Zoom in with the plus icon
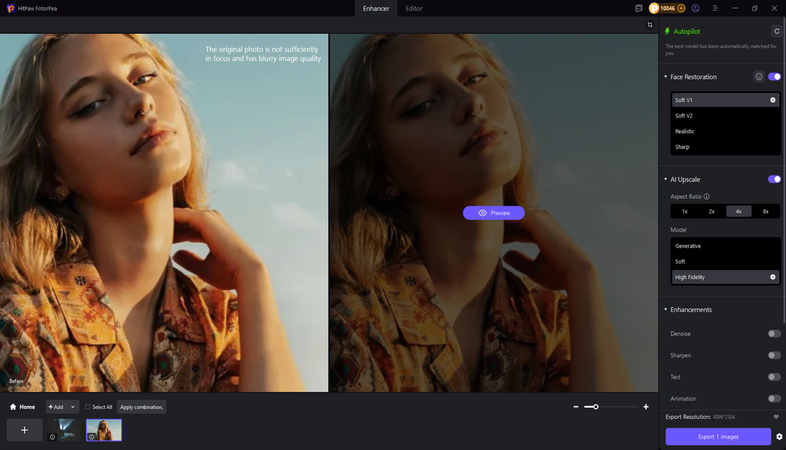This screenshot has width=786, height=450. click(646, 407)
